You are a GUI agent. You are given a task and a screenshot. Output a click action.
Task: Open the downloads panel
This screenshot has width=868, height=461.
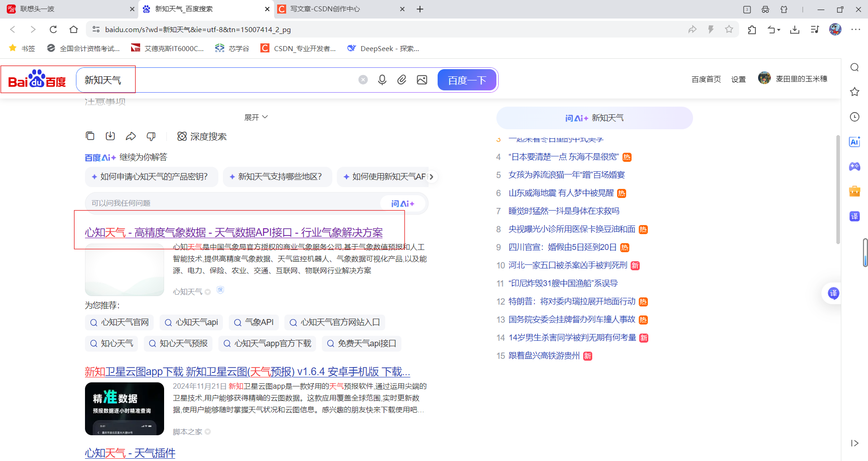pos(795,30)
